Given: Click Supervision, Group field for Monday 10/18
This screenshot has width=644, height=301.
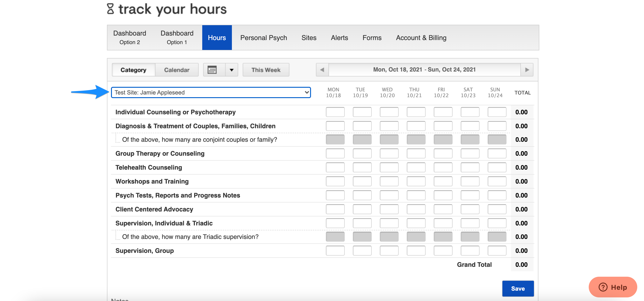Looking at the screenshot, I should tap(335, 251).
